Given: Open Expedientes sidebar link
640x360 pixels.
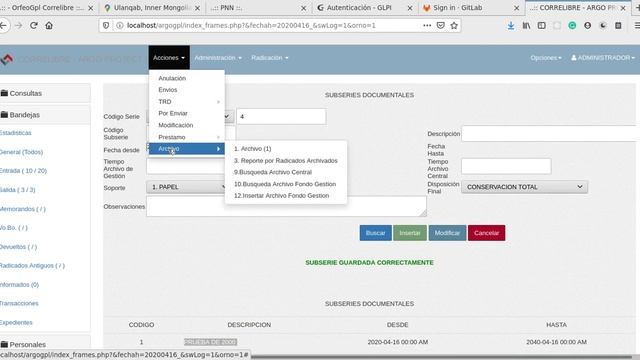Looking at the screenshot, I should pos(16,322).
